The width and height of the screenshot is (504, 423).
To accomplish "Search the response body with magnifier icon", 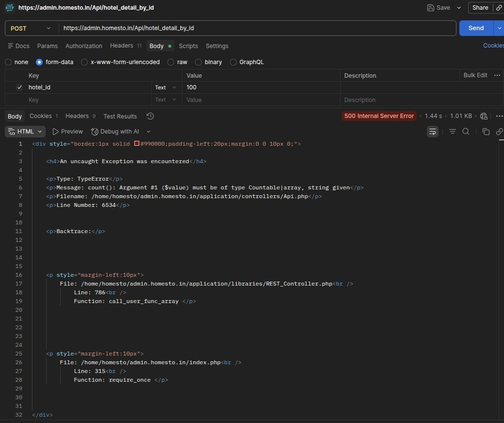I will click(x=466, y=132).
